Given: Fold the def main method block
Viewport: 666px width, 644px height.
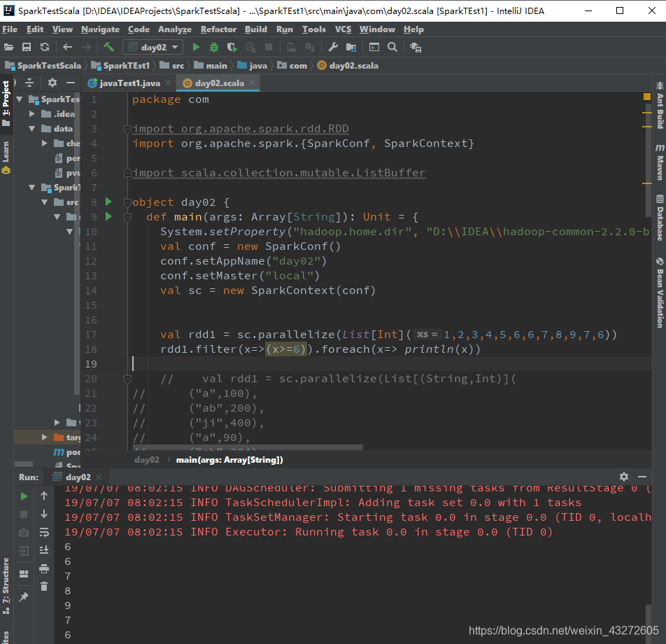Looking at the screenshot, I should point(127,217).
